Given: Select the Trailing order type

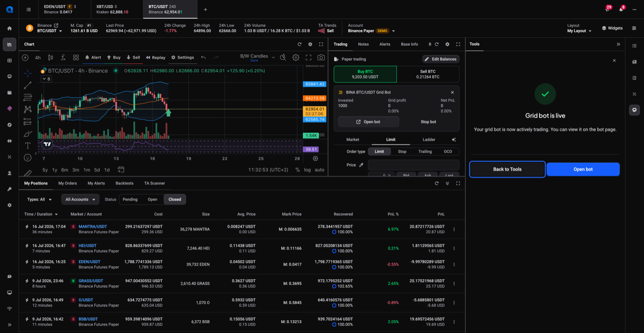Looking at the screenshot, I should (425, 151).
